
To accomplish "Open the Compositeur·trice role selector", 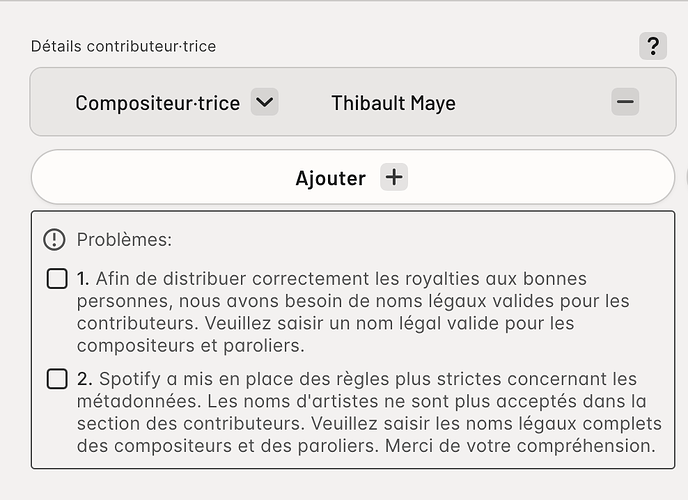I will coord(158,103).
